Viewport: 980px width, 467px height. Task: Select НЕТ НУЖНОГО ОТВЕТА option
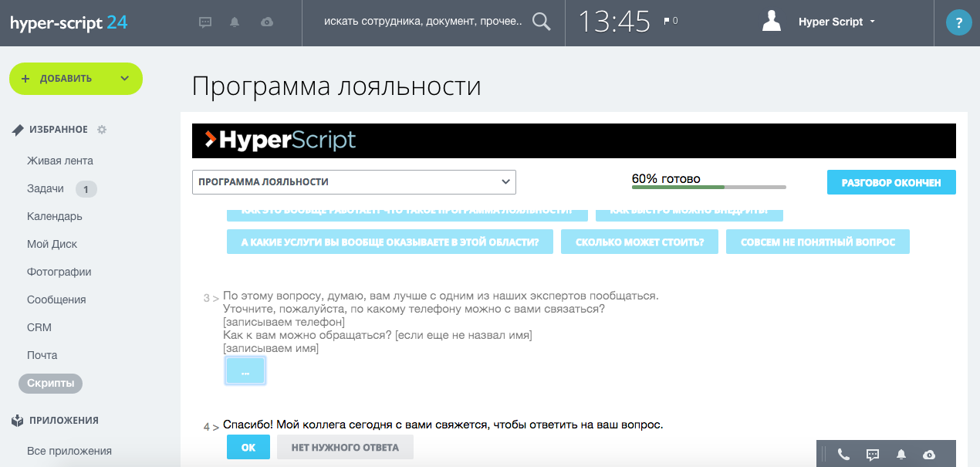345,446
